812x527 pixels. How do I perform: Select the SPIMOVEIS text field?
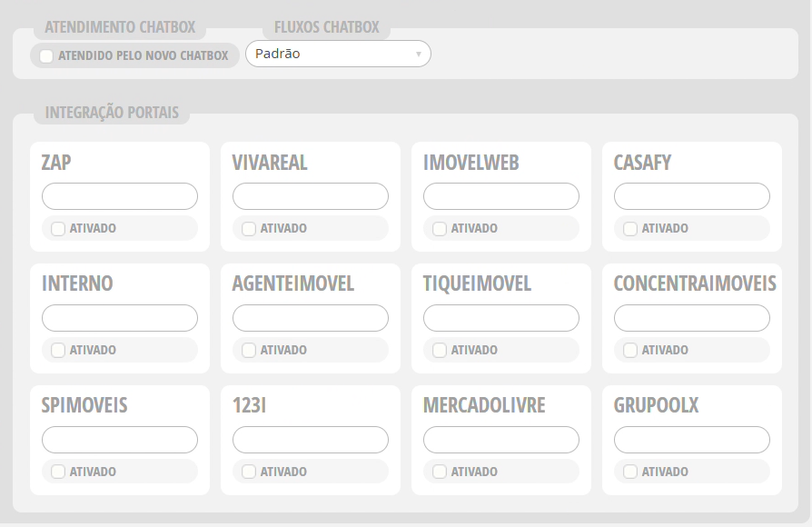(x=120, y=440)
